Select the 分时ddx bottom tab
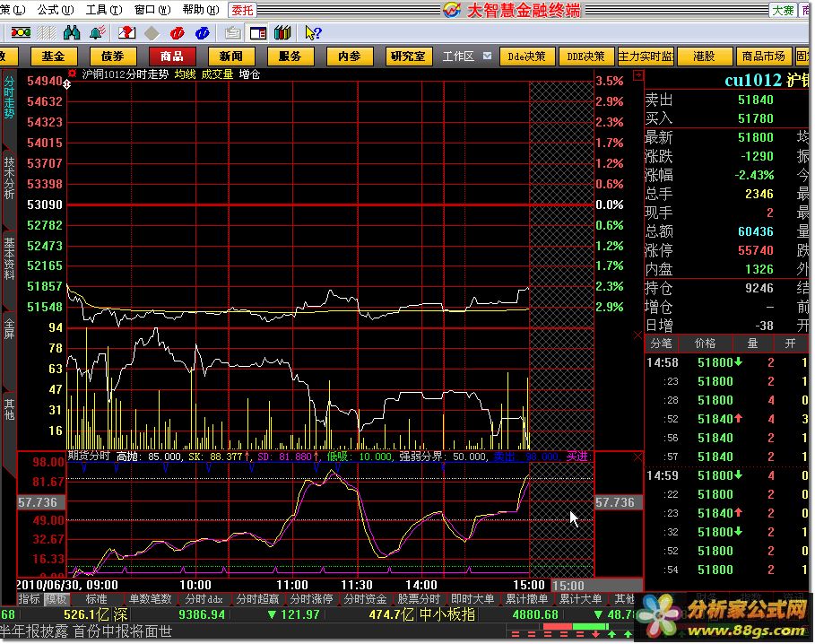Image resolution: width=815 pixels, height=644 pixels. pyautogui.click(x=204, y=599)
